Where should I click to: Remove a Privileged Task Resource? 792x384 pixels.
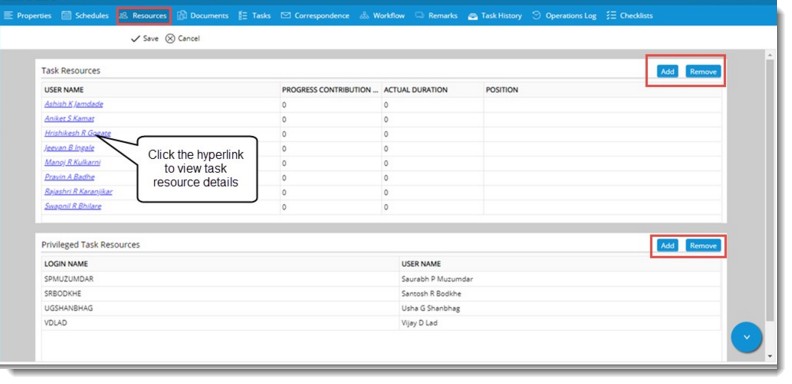703,246
